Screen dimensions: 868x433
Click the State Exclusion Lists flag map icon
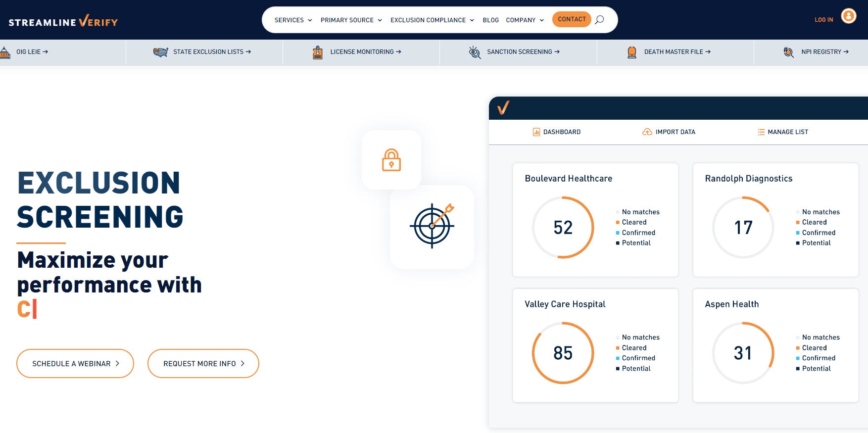point(161,52)
